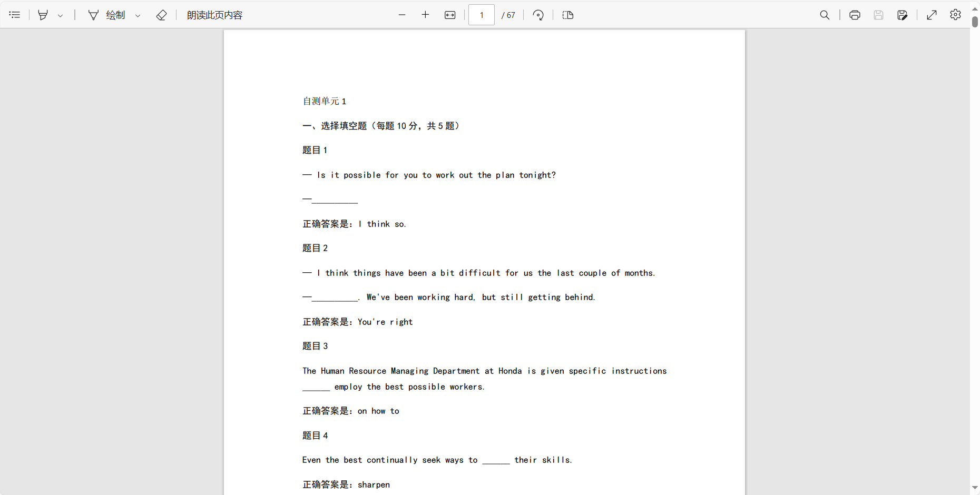This screenshot has width=980, height=495.
Task: Click the answer line 'sharpen'
Action: click(346, 484)
